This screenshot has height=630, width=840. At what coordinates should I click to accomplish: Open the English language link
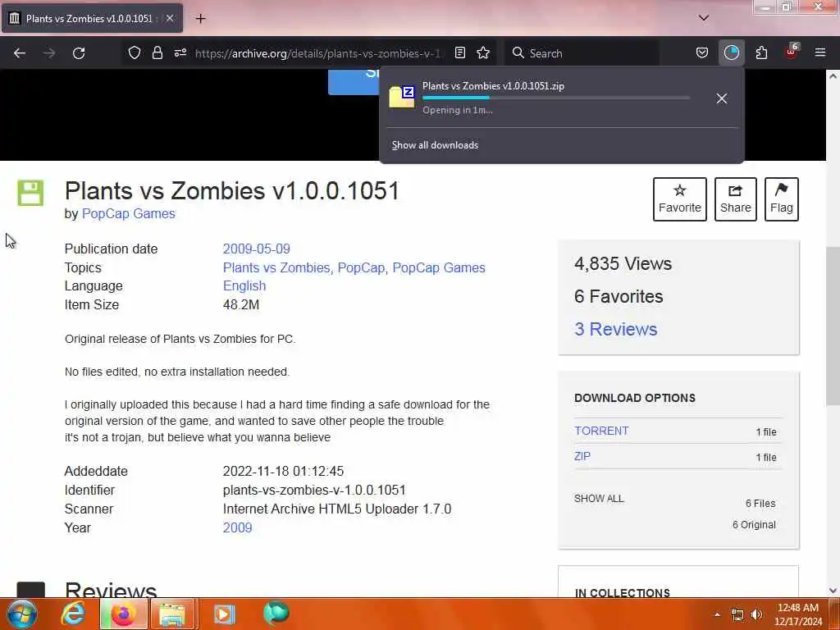[244, 286]
